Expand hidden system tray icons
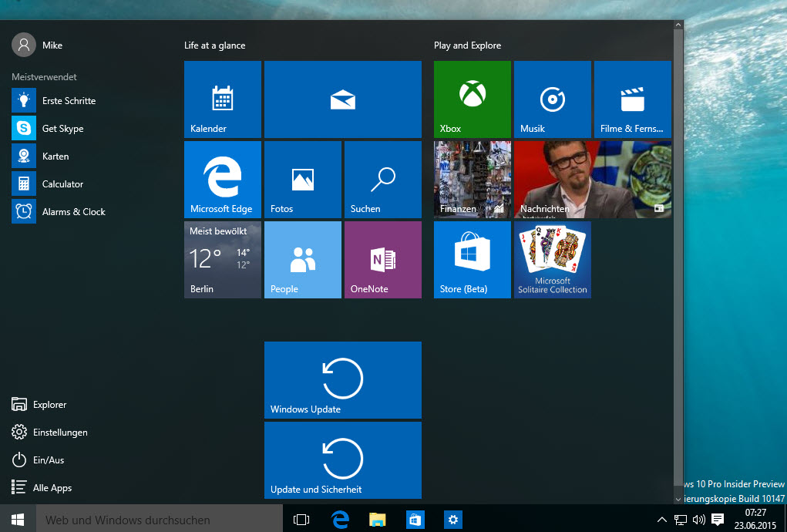787x532 pixels. [x=662, y=520]
